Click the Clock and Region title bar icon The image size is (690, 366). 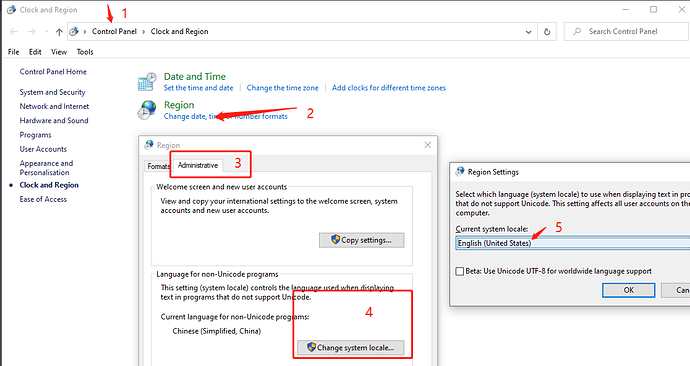11,10
